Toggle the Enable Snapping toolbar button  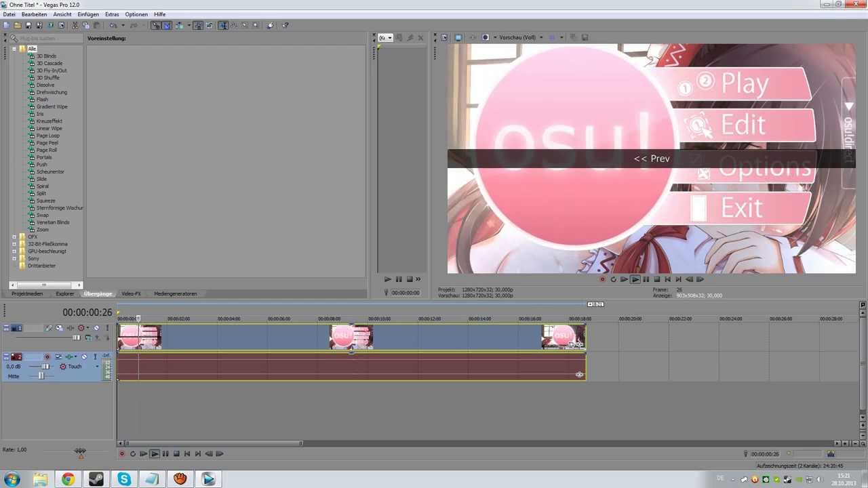pyautogui.click(x=155, y=26)
